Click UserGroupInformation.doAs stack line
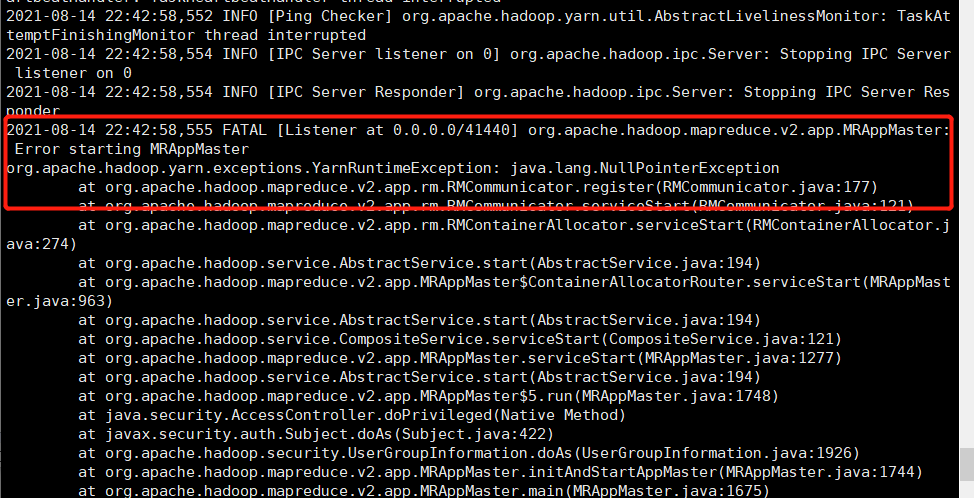974x498 pixels. (469, 453)
